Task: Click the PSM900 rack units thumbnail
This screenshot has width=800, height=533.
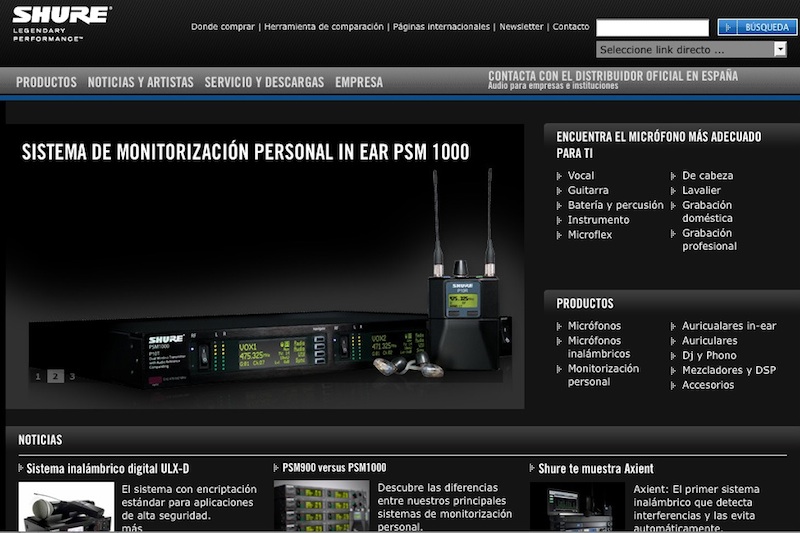Action: 321,505
